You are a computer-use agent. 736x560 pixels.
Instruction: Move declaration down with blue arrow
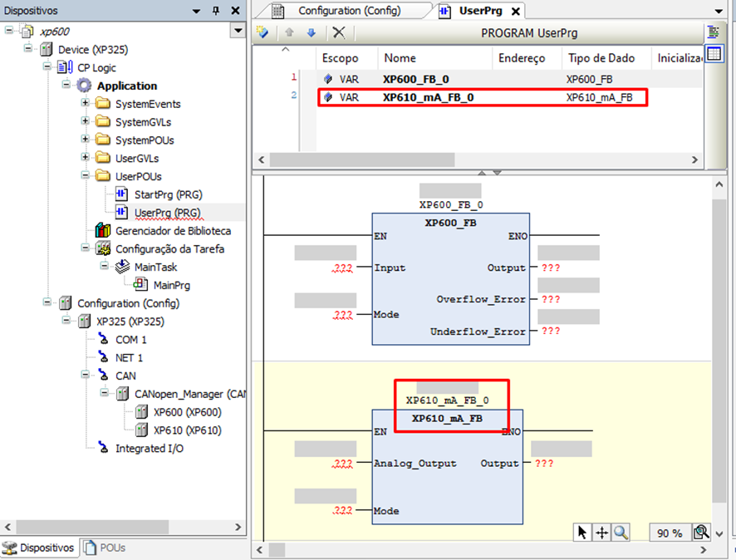(312, 33)
